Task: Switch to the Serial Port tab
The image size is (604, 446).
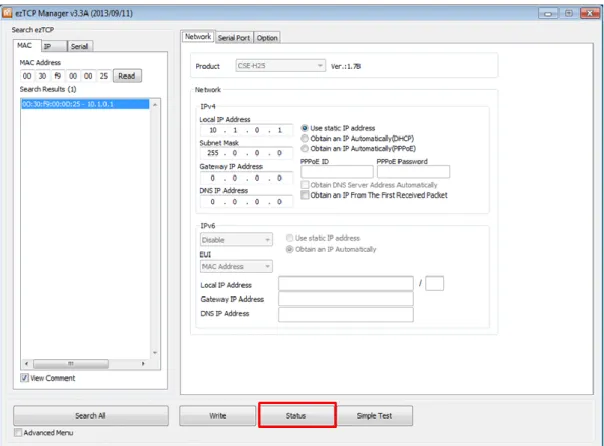Action: pos(234,38)
